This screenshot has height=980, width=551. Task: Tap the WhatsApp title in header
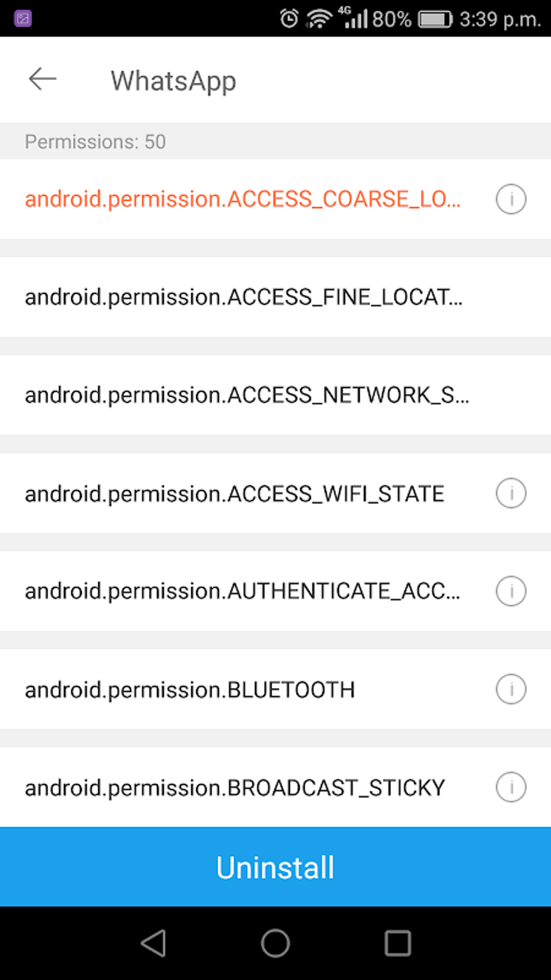[x=173, y=81]
